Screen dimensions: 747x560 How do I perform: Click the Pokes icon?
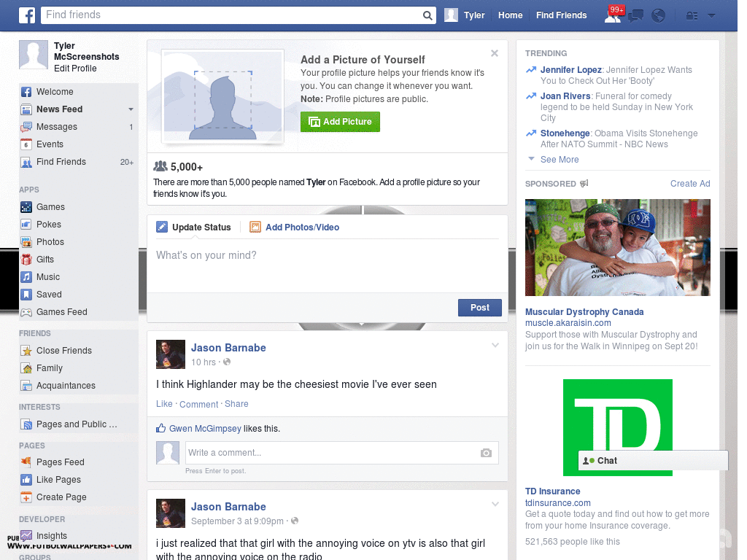[x=26, y=225]
